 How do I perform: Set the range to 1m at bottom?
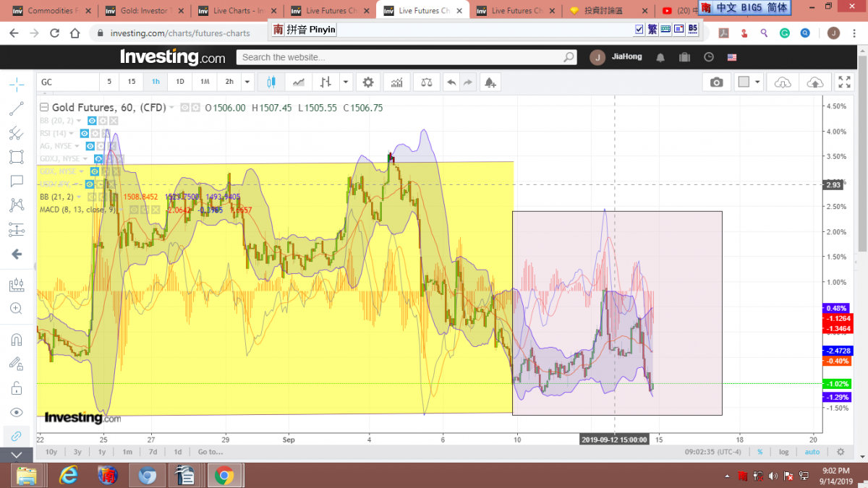point(127,452)
